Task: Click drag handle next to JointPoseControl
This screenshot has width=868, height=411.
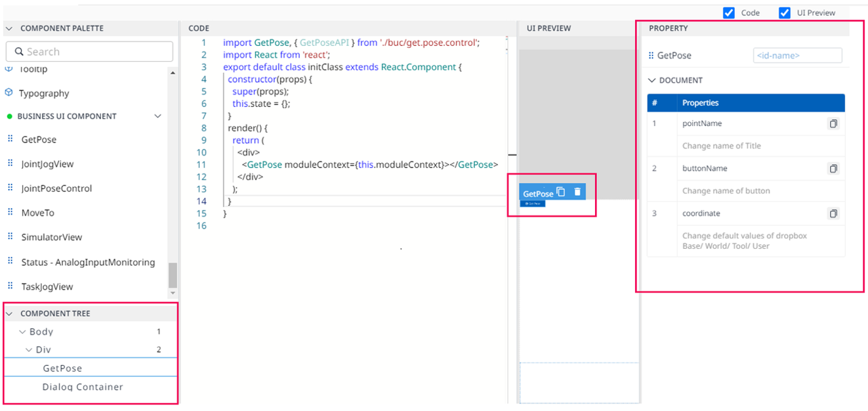Action: click(10, 187)
